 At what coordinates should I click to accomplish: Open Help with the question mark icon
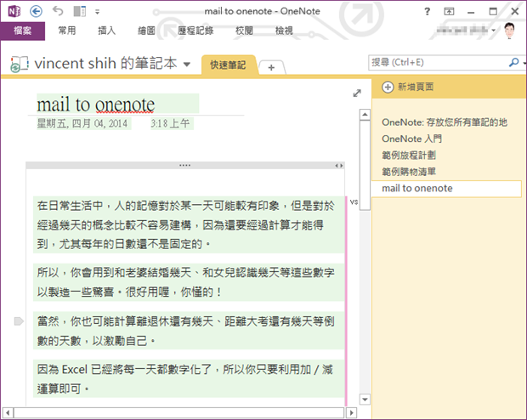(x=427, y=11)
